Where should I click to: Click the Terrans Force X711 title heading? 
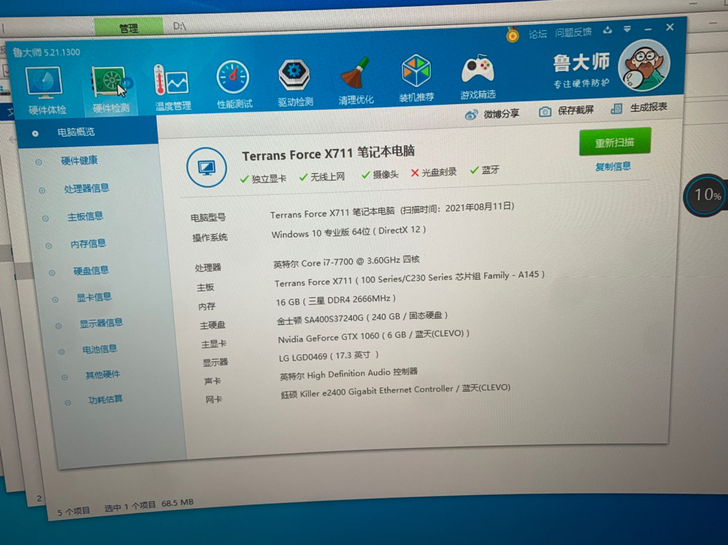click(328, 152)
